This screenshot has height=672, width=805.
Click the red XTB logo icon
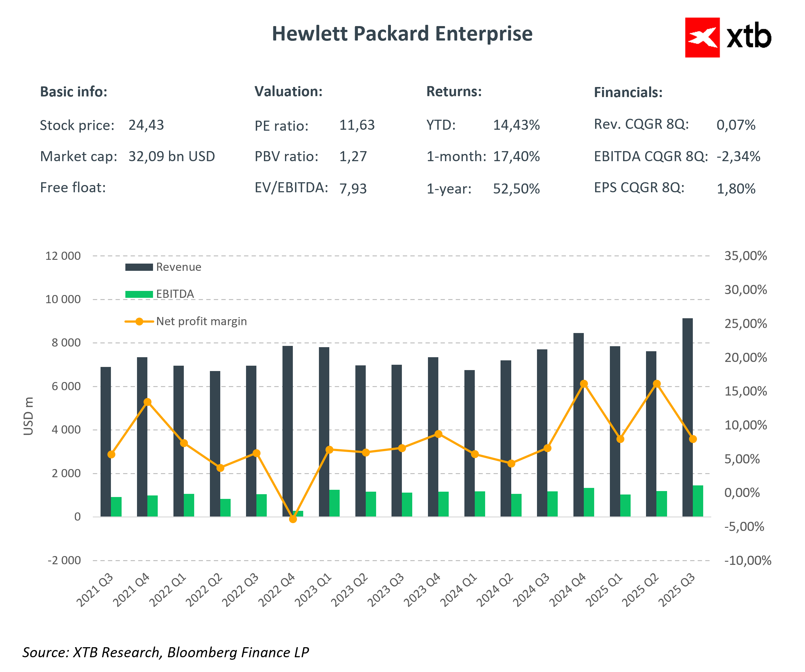coord(702,38)
